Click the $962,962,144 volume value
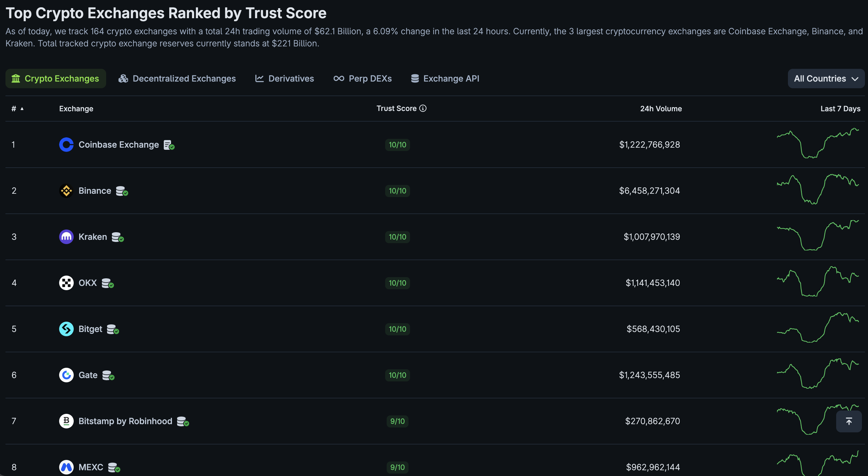This screenshot has width=868, height=476. click(x=653, y=467)
